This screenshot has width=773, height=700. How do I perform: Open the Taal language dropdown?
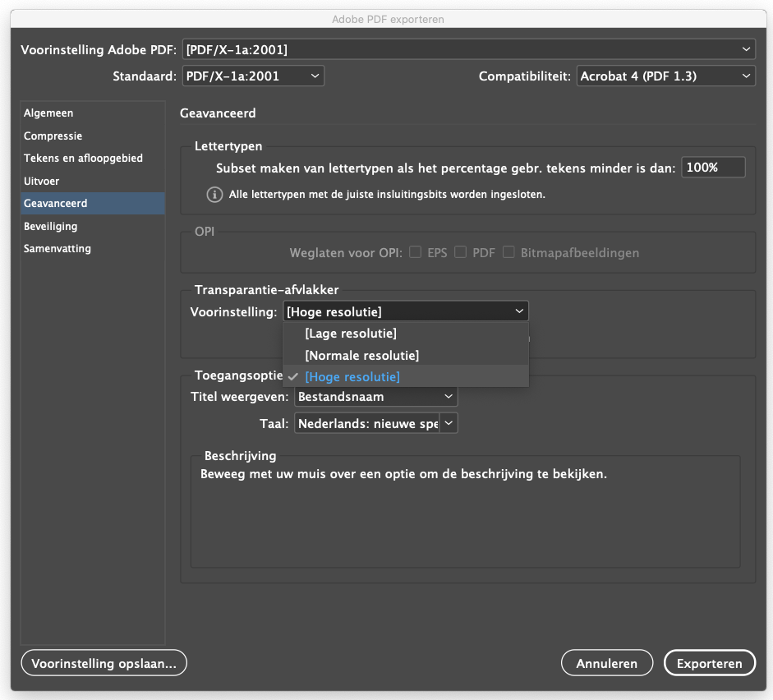tap(376, 423)
